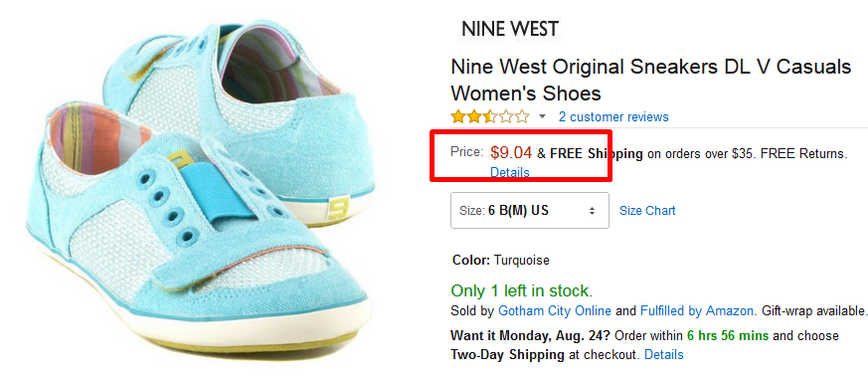Open the Size 6 B(M) US dropdown

tap(530, 210)
